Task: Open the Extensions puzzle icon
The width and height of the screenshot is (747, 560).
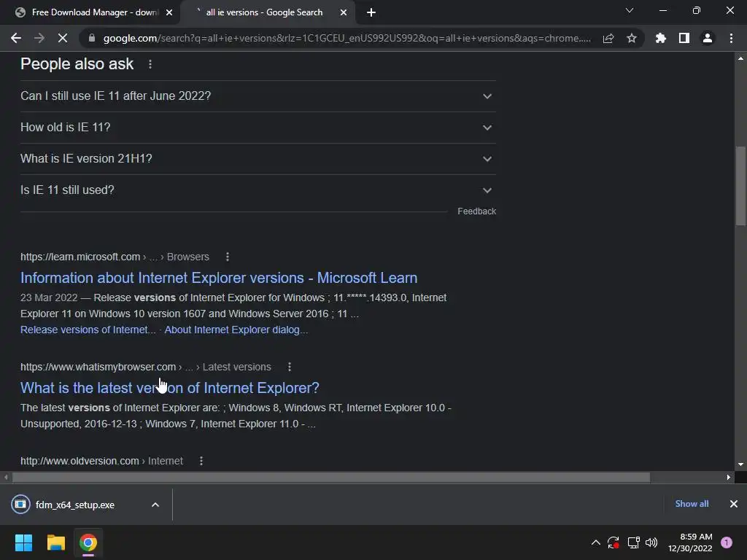Action: coord(661,38)
